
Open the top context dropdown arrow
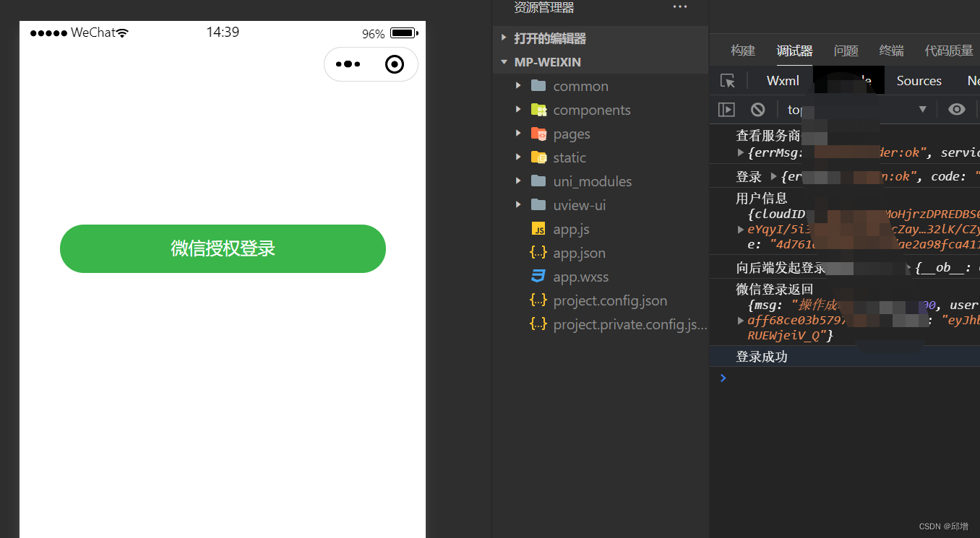[922, 110]
